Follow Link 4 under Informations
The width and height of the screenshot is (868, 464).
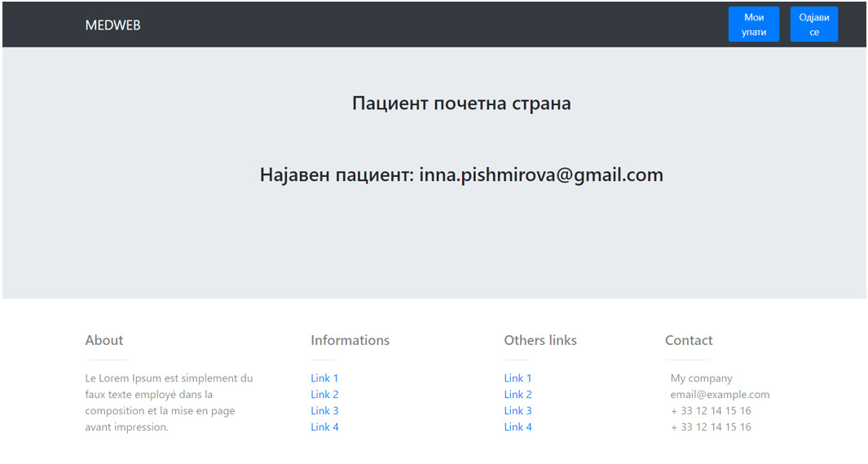324,427
